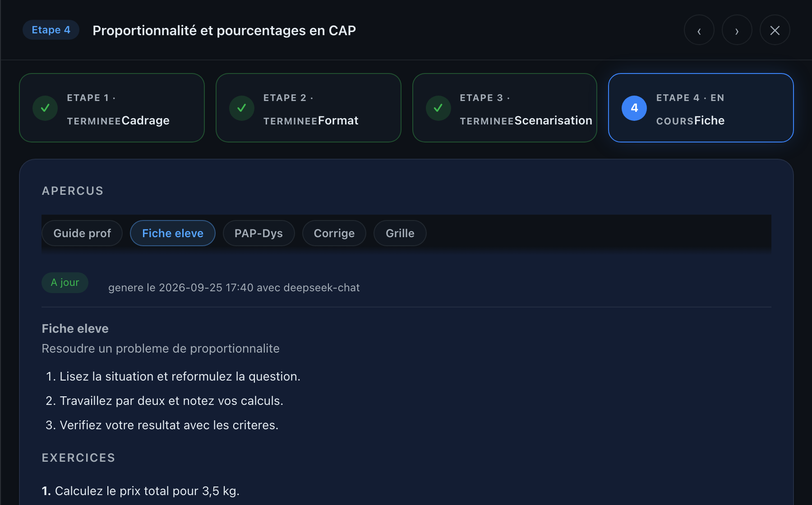Go to the previous step with the left chevron
This screenshot has height=505, width=812.
coord(699,30)
